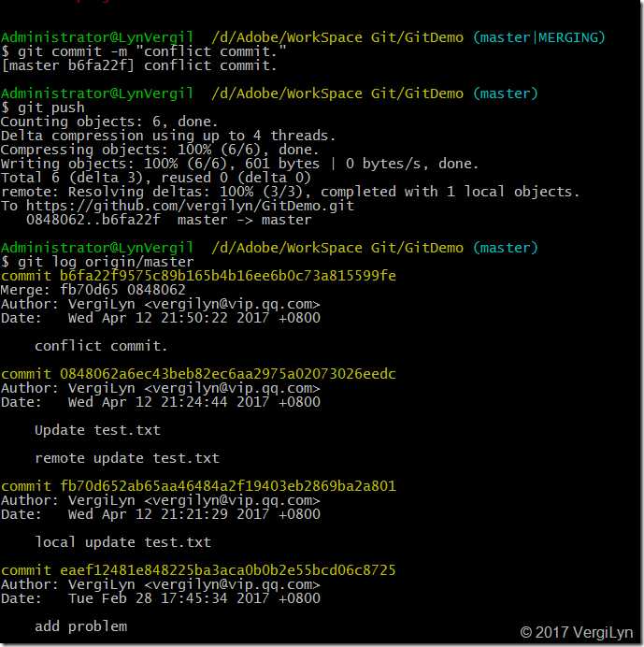Click the "local update test.txt" commit message
Screen dimensions: 644x647
(122, 542)
